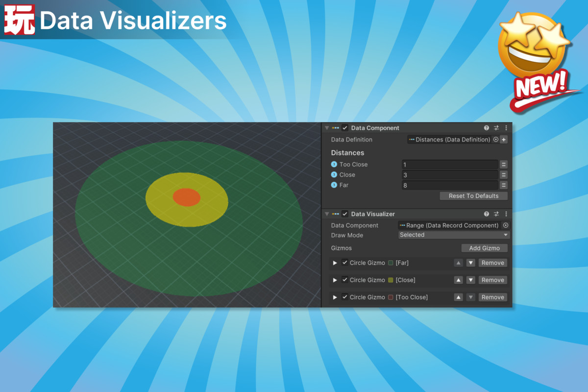
Task: Click the yellow [Close] color swatch
Action: coord(391,280)
